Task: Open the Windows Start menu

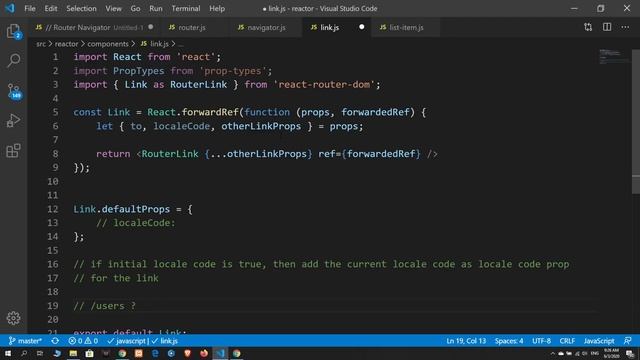Action: 8,353
